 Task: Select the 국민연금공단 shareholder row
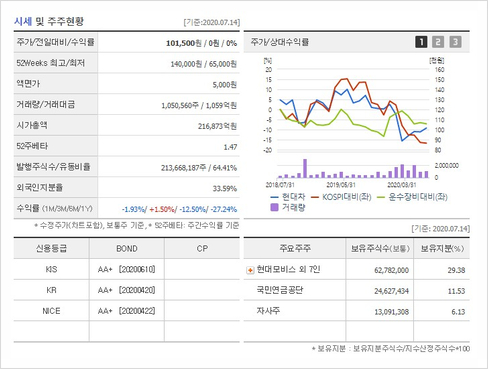click(357, 290)
